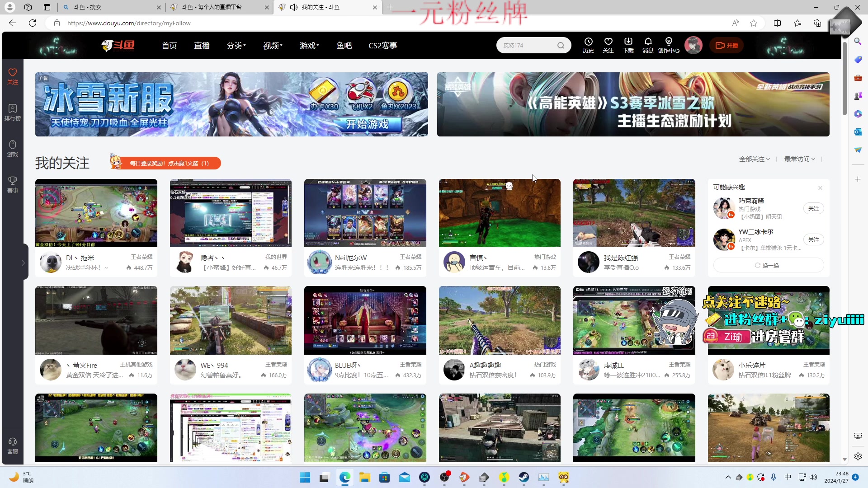Open CS2赛事 navigation item
The width and height of the screenshot is (868, 488).
pyautogui.click(x=383, y=46)
